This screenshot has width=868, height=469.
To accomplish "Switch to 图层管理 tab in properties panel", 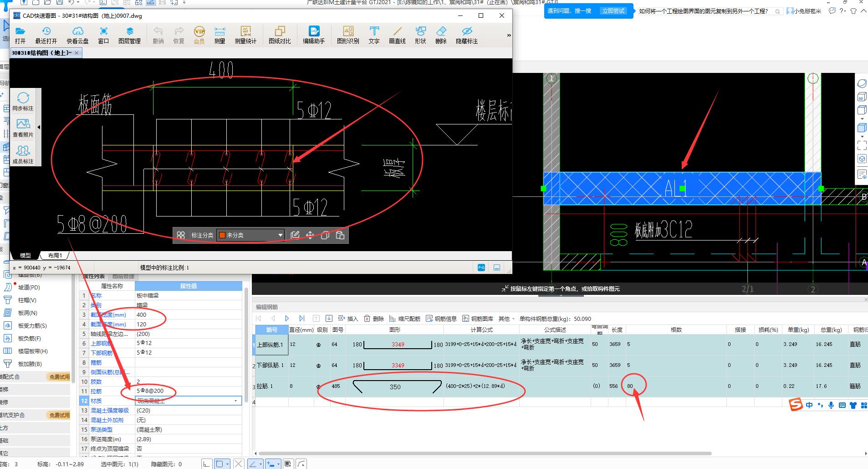I will tap(123, 276).
